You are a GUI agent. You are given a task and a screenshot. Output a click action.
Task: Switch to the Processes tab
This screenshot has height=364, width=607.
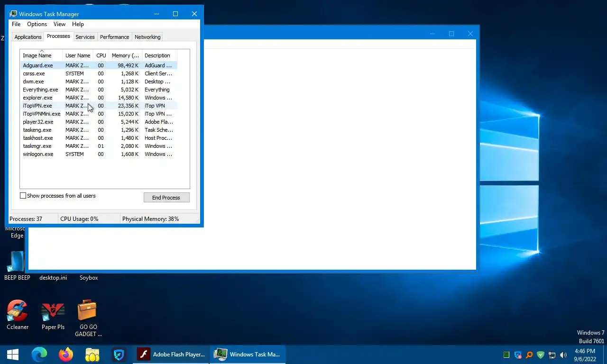pos(58,36)
